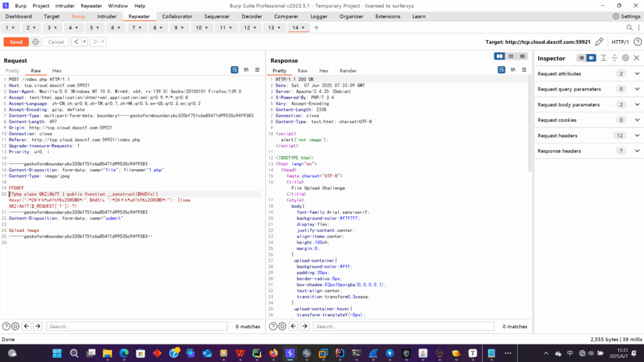The width and height of the screenshot is (644, 362).
Task: Jump to next response search match
Action: pos(304,326)
